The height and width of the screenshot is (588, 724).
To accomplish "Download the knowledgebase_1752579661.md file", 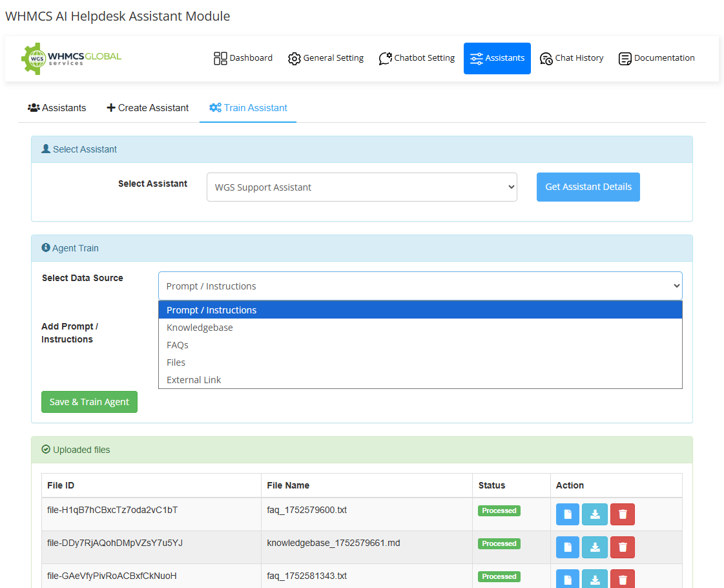I will point(595,547).
